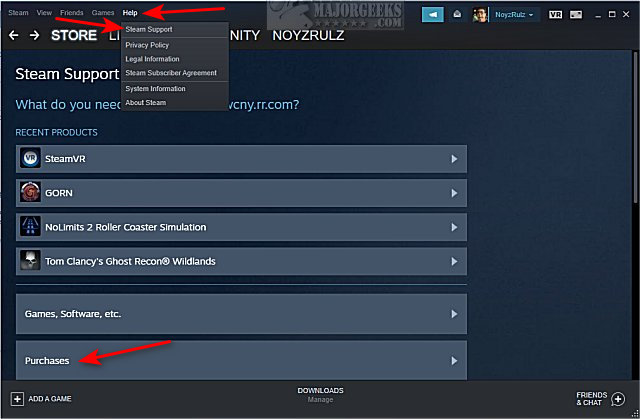This screenshot has height=419, width=640.
Task: Expand the GORN row arrow
Action: pyautogui.click(x=454, y=193)
